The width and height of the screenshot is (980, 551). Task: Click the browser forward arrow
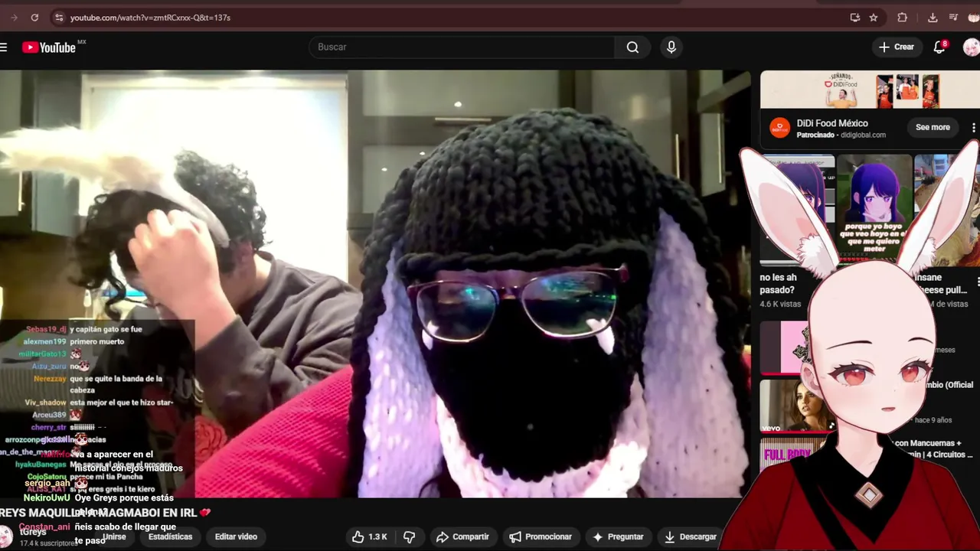[14, 17]
